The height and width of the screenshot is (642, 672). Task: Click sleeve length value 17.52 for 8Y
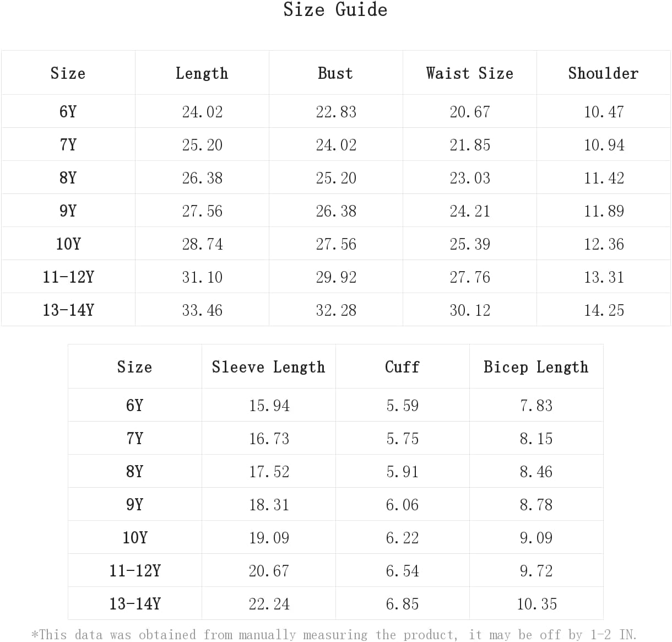269,472
